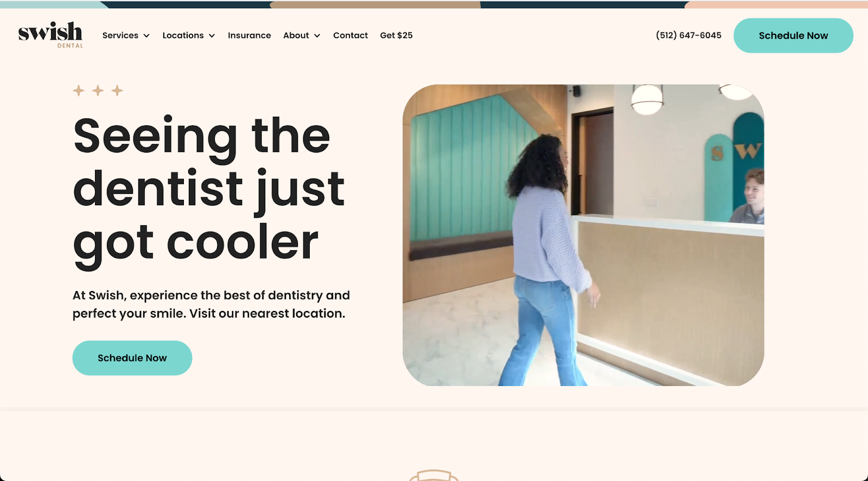The height and width of the screenshot is (481, 868).
Task: Open the Contact page link
Action: click(350, 35)
